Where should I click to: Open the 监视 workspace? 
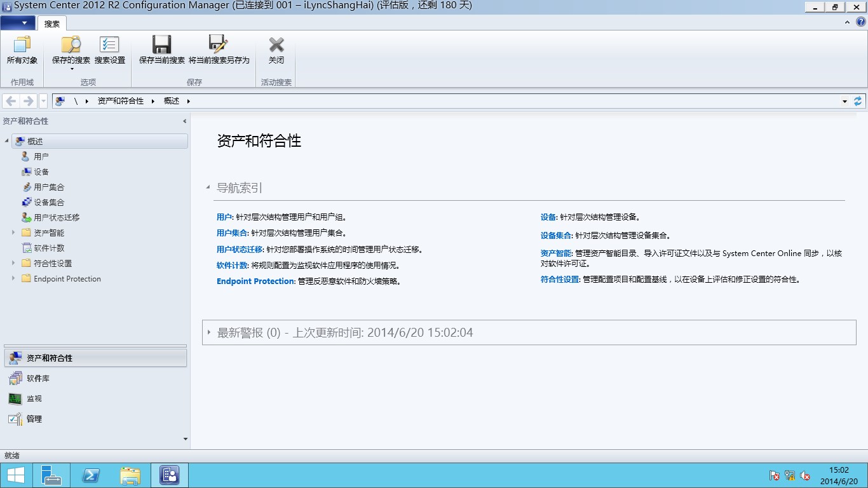point(96,398)
